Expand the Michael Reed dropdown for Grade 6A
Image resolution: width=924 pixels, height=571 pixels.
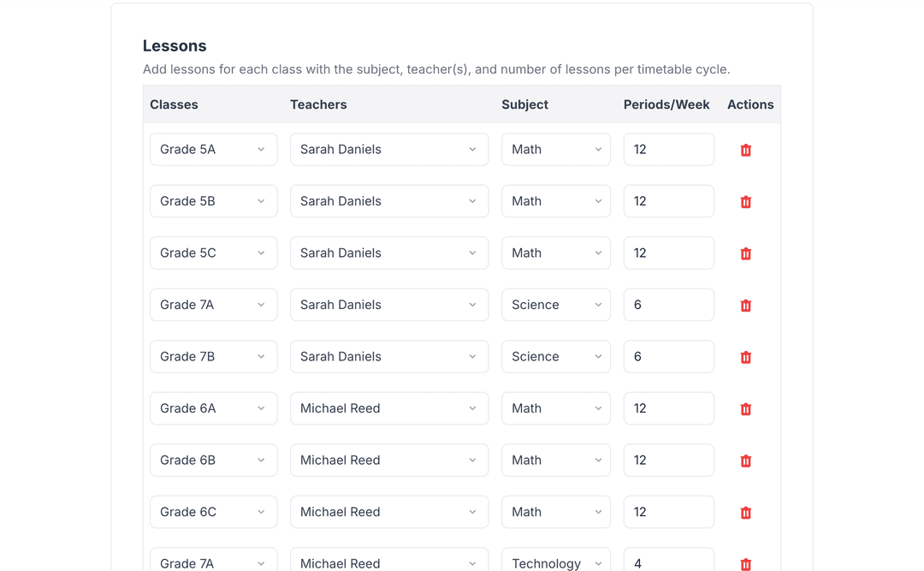tap(389, 408)
